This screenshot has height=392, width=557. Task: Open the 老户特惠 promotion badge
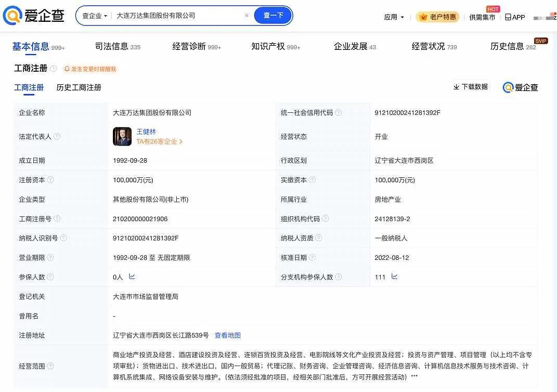click(437, 17)
